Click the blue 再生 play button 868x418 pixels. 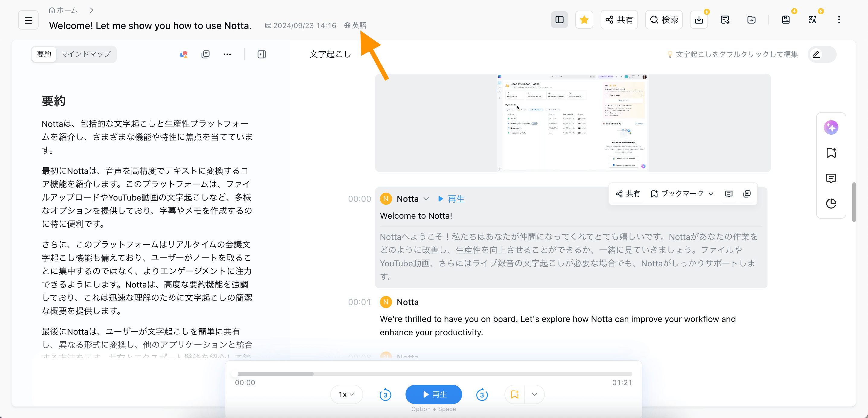pyautogui.click(x=434, y=394)
